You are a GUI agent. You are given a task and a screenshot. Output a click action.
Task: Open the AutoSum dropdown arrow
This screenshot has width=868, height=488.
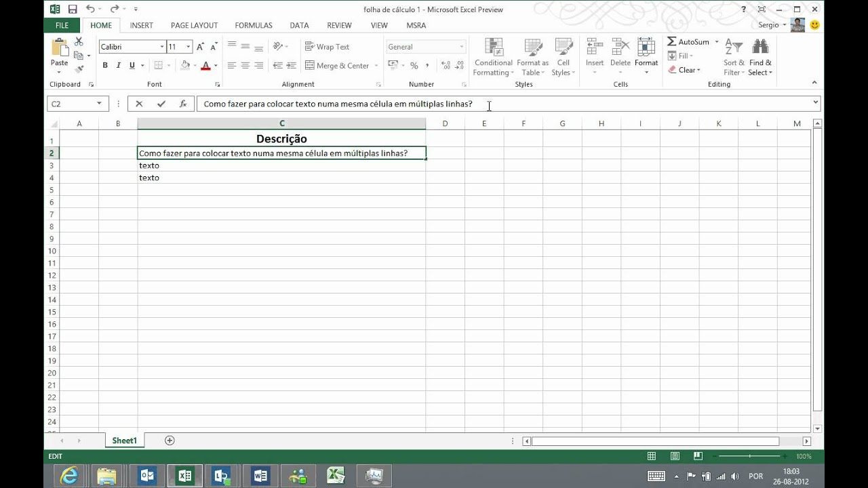[717, 42]
